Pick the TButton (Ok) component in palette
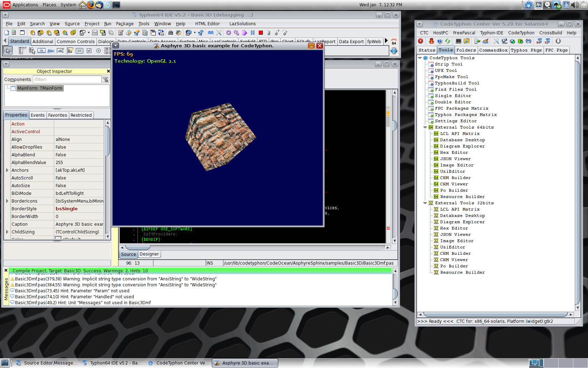Image resolution: width=588 pixels, height=368 pixels. 41,51
